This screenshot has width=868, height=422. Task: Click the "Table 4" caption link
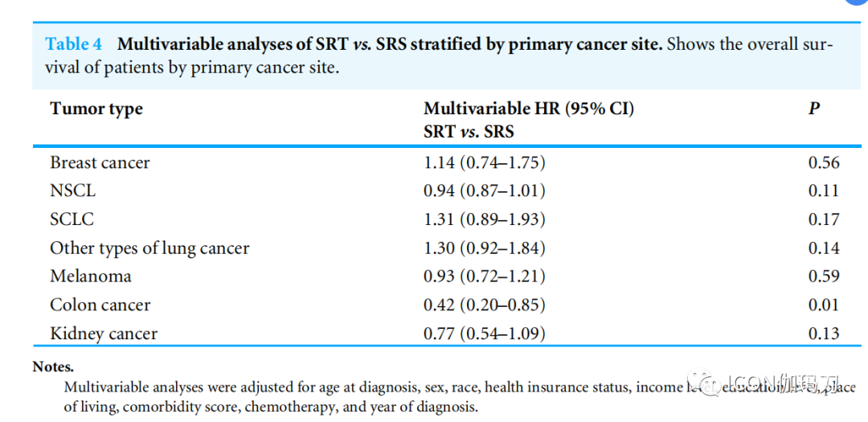76,43
